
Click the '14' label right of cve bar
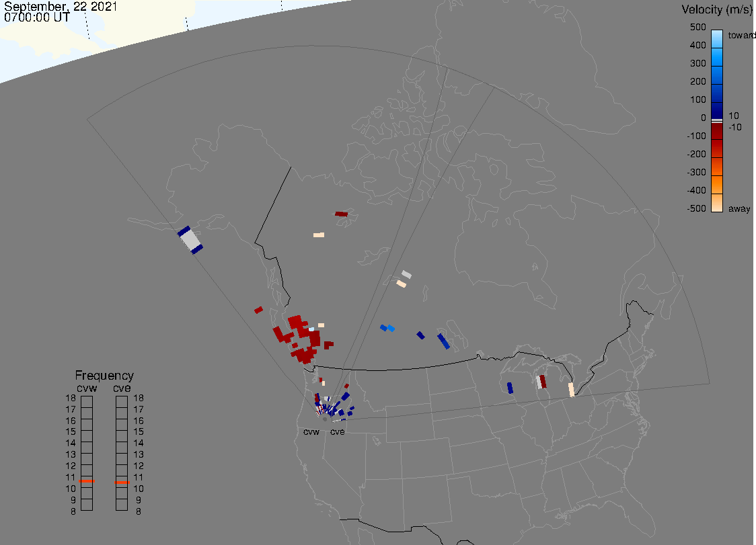tap(139, 443)
